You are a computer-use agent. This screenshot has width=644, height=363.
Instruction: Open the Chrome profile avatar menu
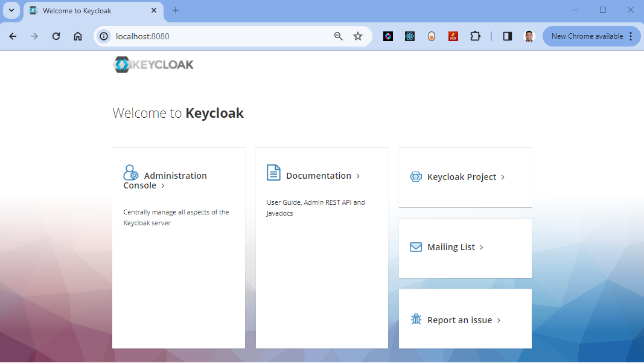(529, 36)
